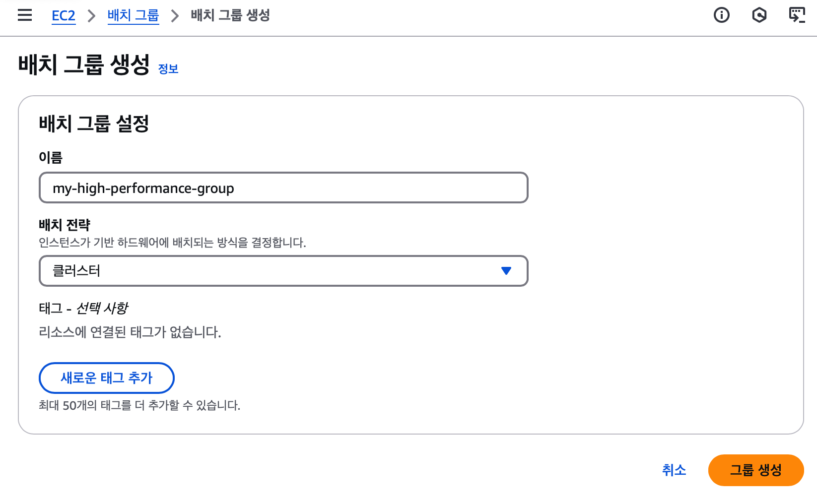Image resolution: width=817 pixels, height=504 pixels.
Task: Click the second breadcrumb chevron separator
Action: pos(175,16)
